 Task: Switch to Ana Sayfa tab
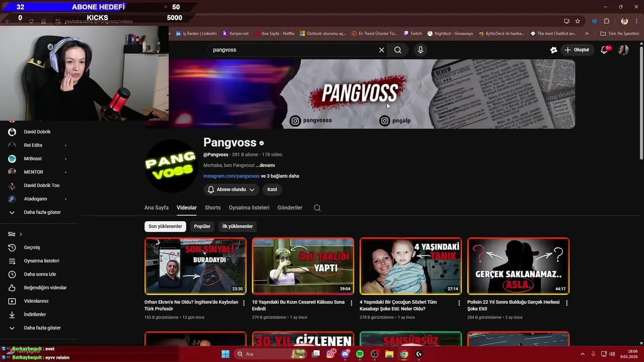(156, 208)
